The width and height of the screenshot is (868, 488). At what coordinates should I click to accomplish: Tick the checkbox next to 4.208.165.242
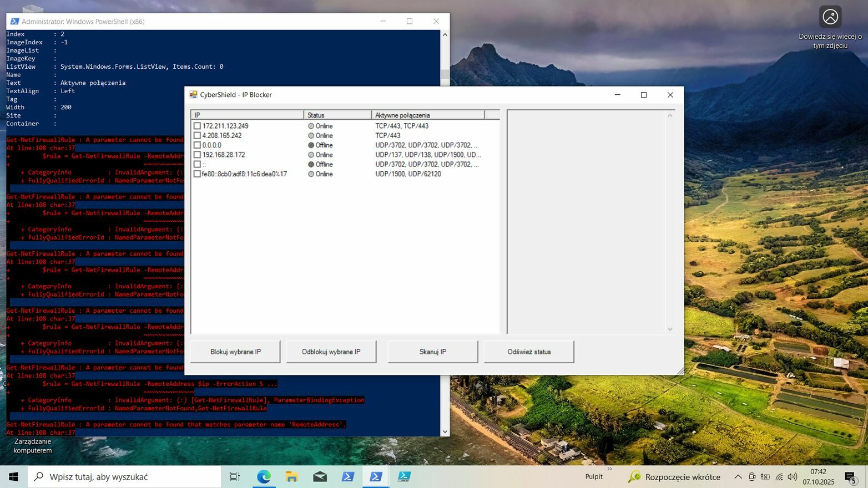click(x=197, y=135)
